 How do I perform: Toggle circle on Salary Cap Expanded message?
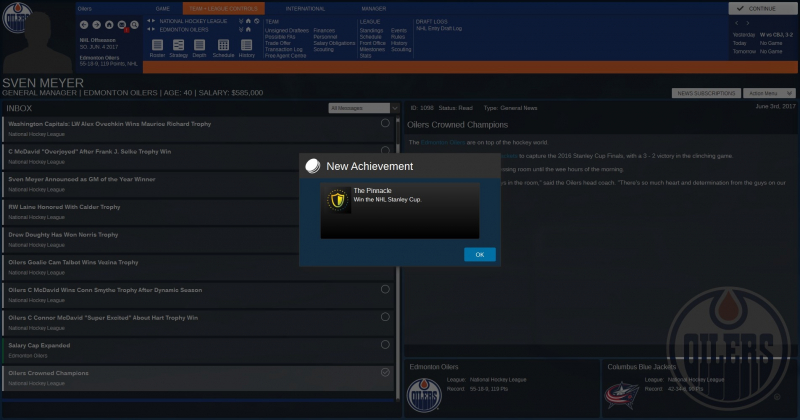coord(385,344)
